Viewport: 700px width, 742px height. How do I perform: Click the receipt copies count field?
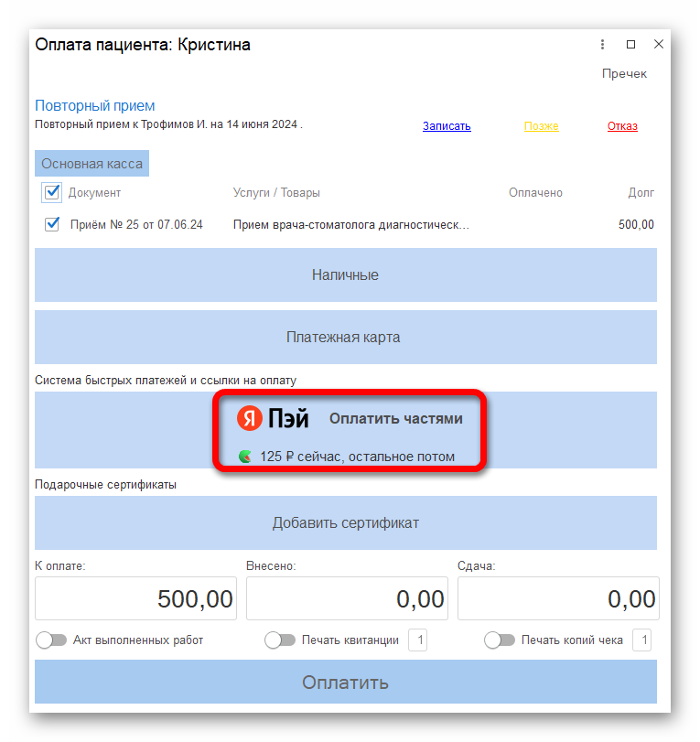coord(641,640)
